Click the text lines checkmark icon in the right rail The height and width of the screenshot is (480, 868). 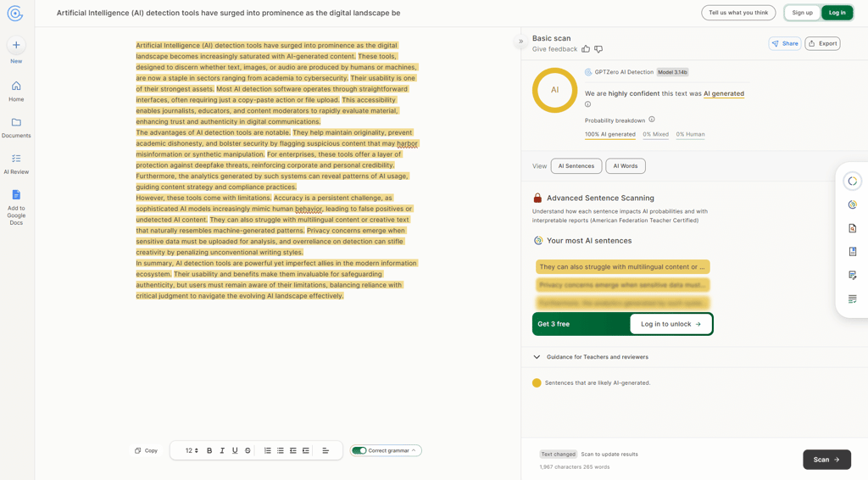[x=853, y=299]
